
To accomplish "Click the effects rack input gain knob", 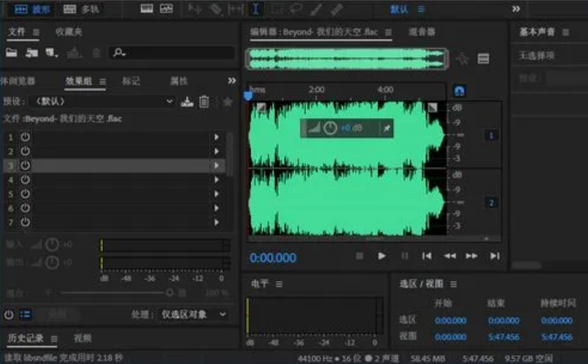I will 52,245.
